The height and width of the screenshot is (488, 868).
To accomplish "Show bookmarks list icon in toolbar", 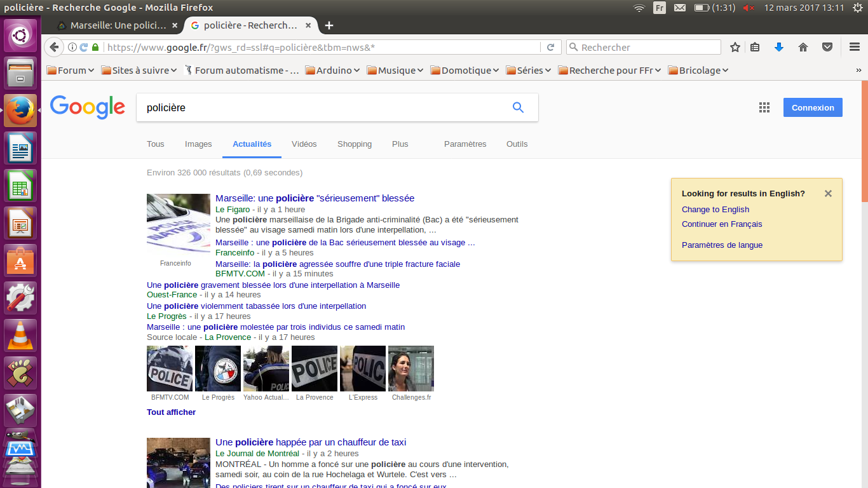I will tap(755, 47).
